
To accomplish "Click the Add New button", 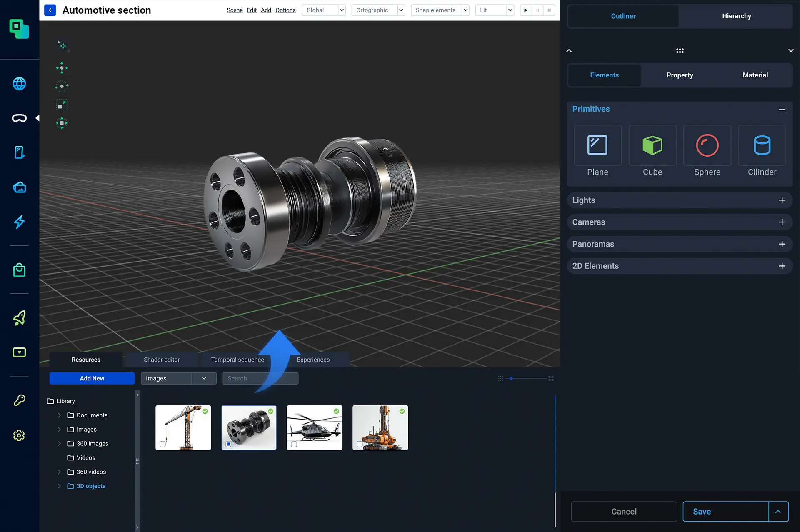I will (x=92, y=378).
